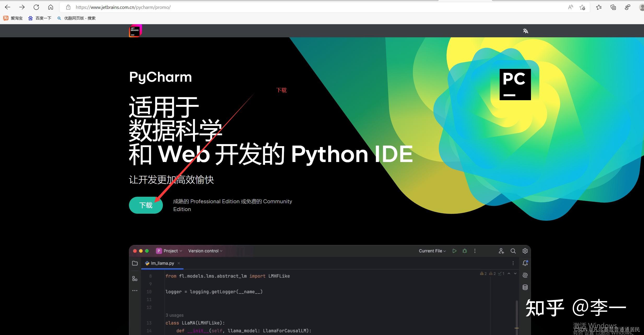Click the browser address bar
644x335 pixels.
pos(183,7)
